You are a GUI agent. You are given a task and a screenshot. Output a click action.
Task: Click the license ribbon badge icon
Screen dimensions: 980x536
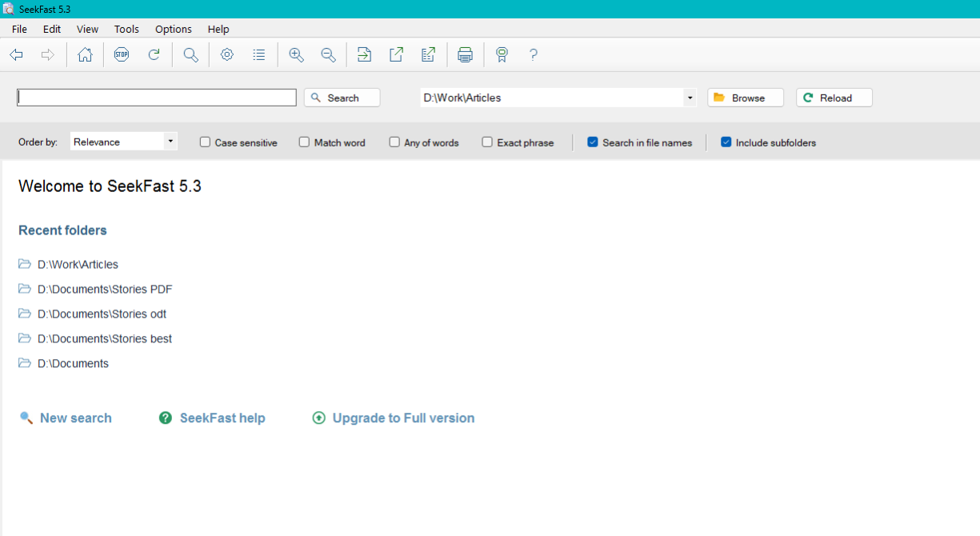click(502, 55)
